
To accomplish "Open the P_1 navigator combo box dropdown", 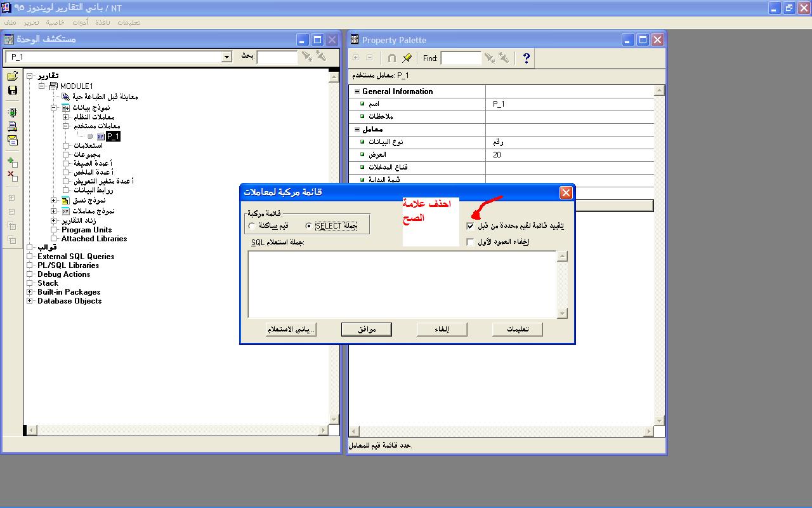I will 226,57.
